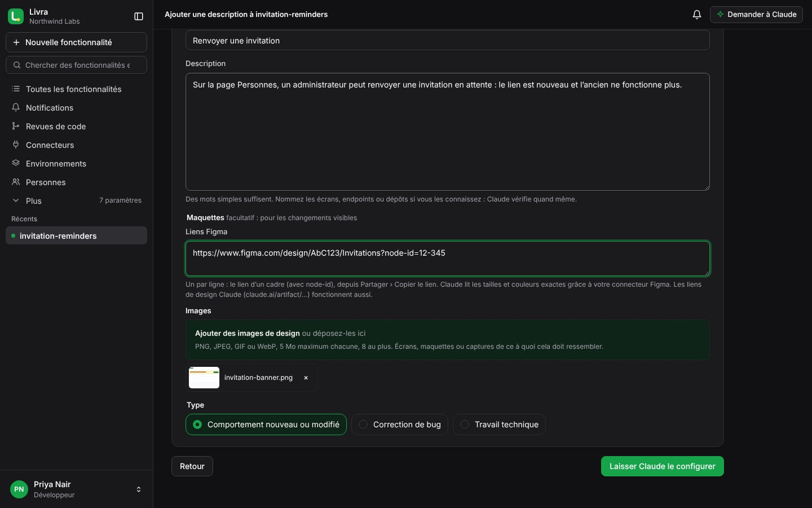The height and width of the screenshot is (508, 812).
Task: Open the recent invitation-reminders item
Action: (76, 236)
